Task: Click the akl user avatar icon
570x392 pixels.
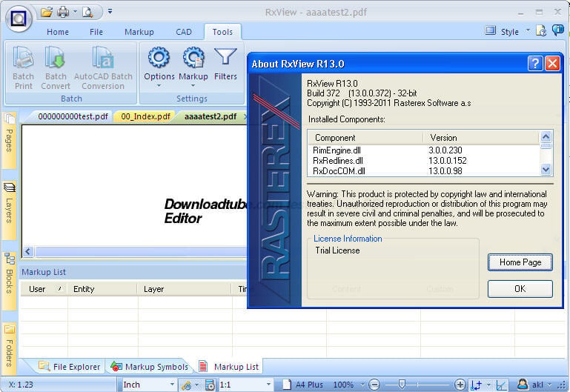Action: point(523,385)
